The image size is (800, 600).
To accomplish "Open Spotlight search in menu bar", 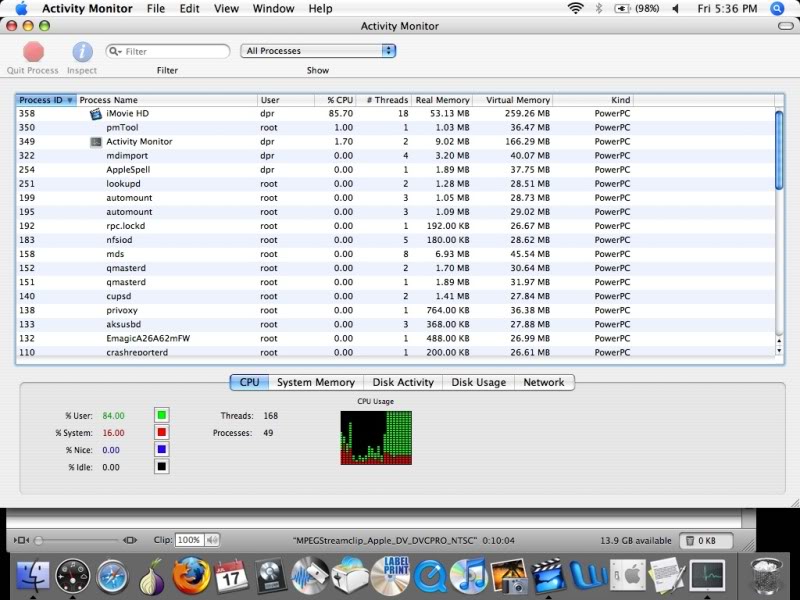I will pyautogui.click(x=777, y=8).
